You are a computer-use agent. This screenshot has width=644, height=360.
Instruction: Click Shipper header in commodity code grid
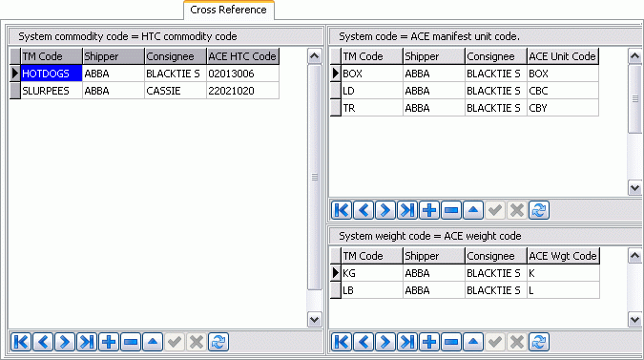point(114,56)
